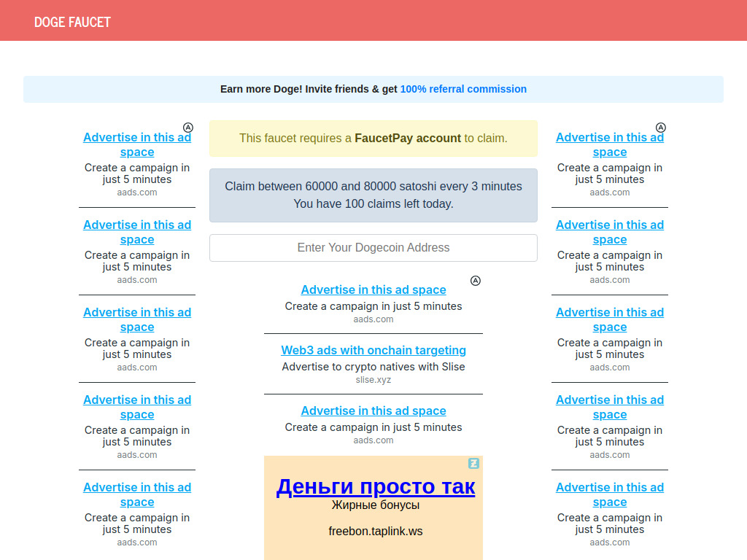The image size is (747, 560).
Task: Click the slise.xyz text under the Slise ad
Action: click(373, 379)
